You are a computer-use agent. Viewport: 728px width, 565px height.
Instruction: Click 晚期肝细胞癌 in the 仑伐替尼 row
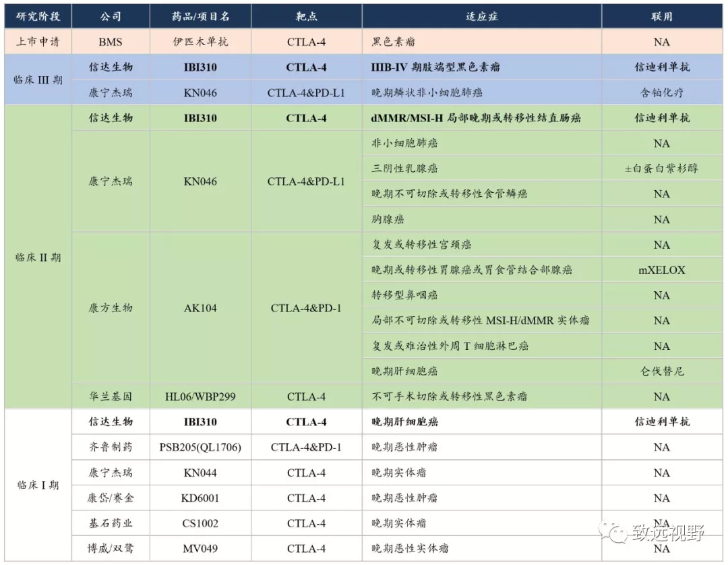tap(482, 371)
